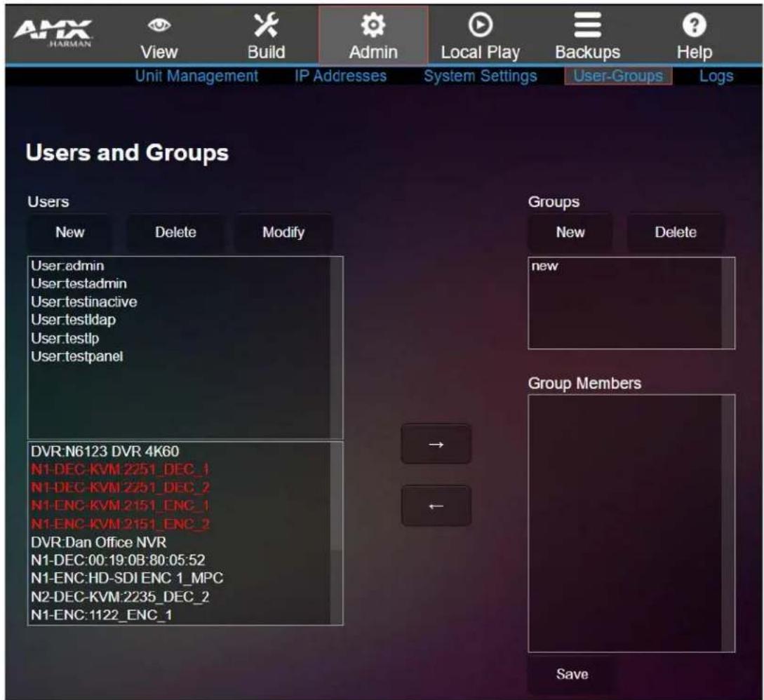Select User:admin in the users list
This screenshot has height=700, width=764.
(180, 266)
